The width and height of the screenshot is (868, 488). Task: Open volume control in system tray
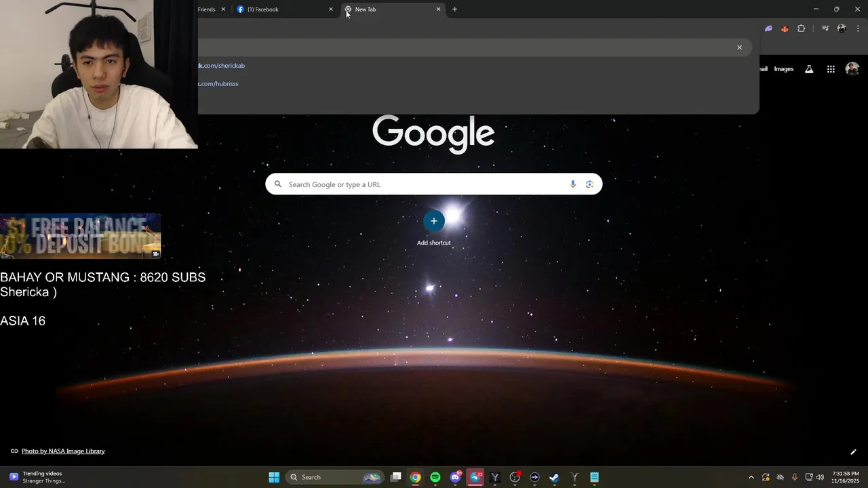pos(820,477)
